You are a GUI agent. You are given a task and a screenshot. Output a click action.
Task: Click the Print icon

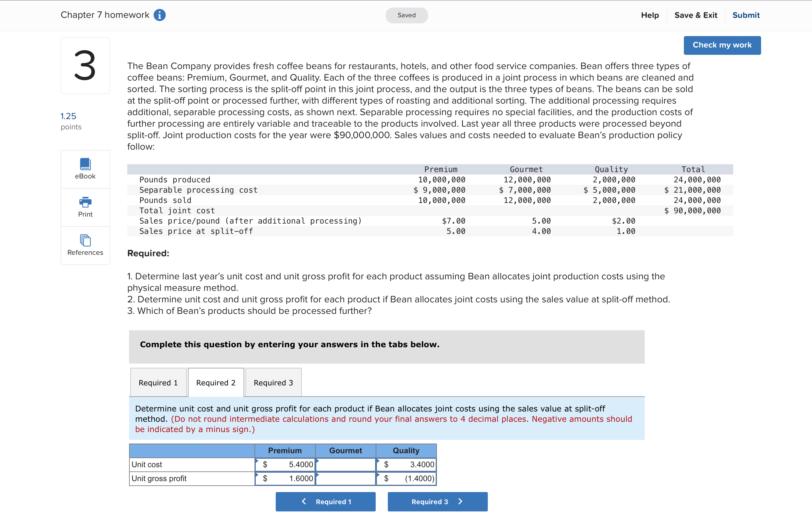coord(85,202)
